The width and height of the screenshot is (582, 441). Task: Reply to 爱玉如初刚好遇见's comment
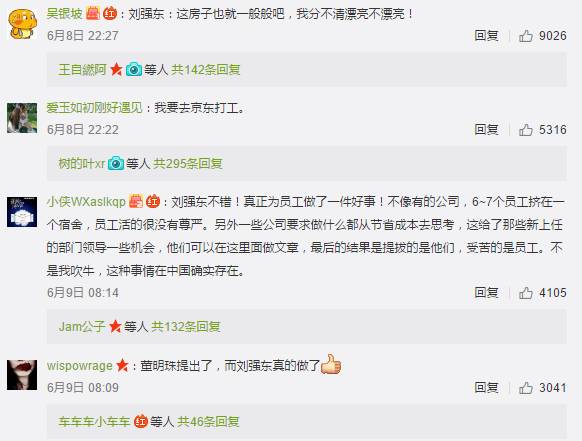click(486, 130)
